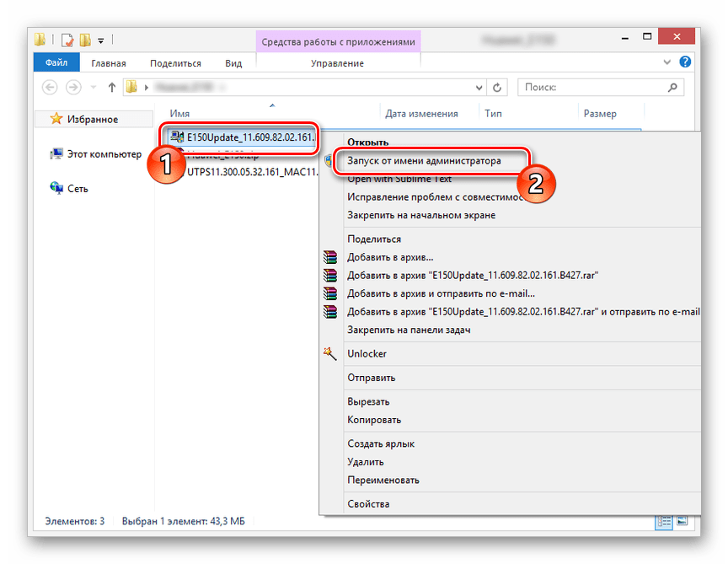
Task: Click the forward navigation arrow
Action: click(x=73, y=88)
